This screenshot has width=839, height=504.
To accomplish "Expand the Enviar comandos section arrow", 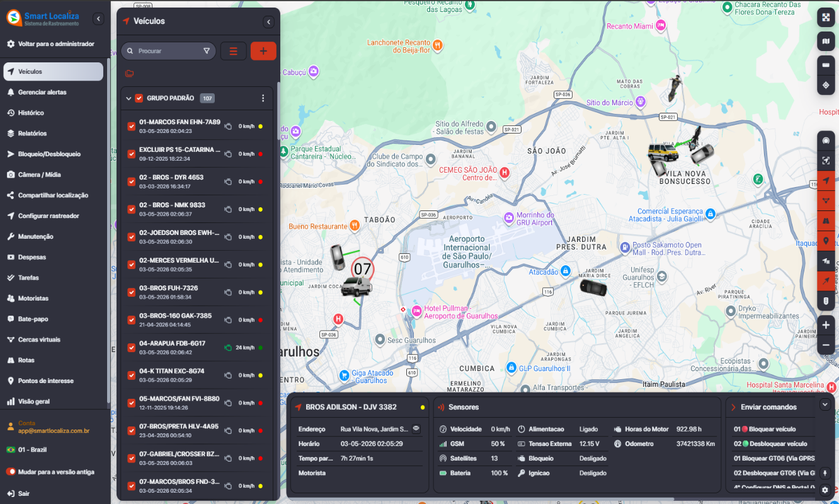I will [x=733, y=408].
